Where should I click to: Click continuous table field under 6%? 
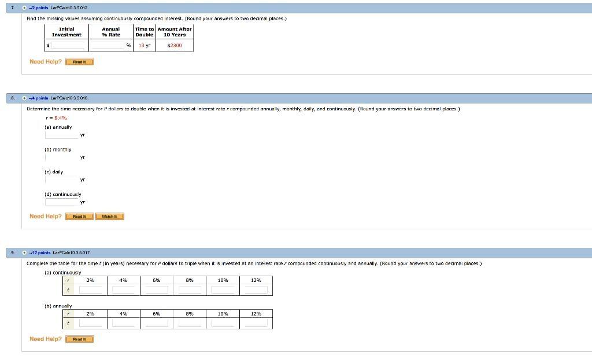coord(157,289)
